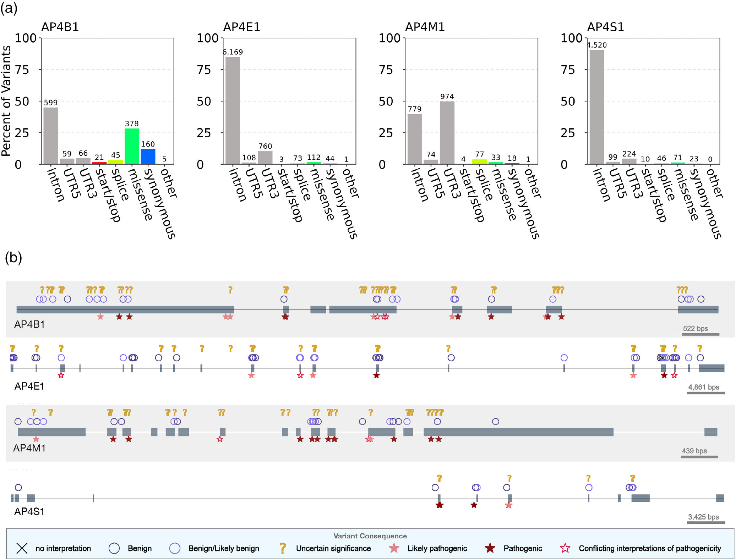Click the green missense bar labeled 378 in AP4B1 chart
The width and height of the screenshot is (736, 560).
coord(132,146)
